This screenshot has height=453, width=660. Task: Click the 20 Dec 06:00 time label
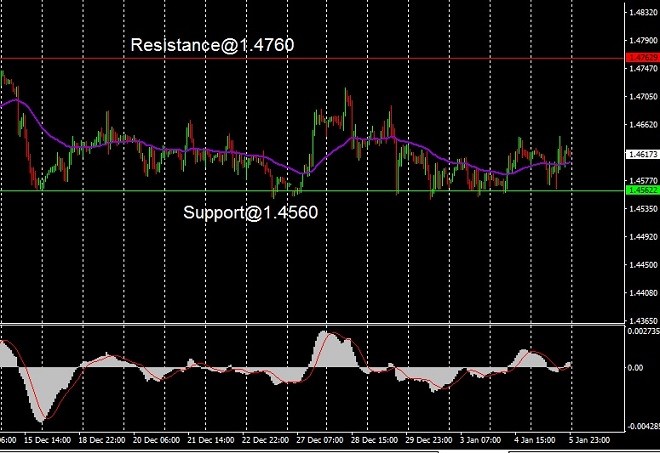(156, 440)
